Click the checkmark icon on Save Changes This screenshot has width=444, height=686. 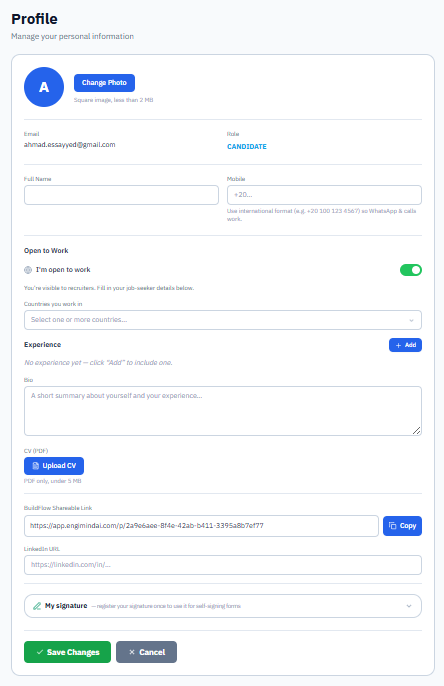(x=40, y=652)
